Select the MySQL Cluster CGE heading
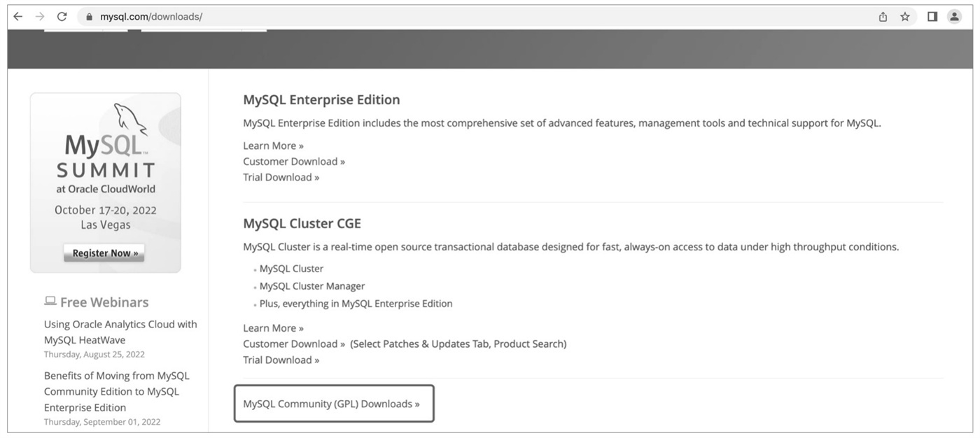Screen dimensions: 980x438 pos(302,223)
